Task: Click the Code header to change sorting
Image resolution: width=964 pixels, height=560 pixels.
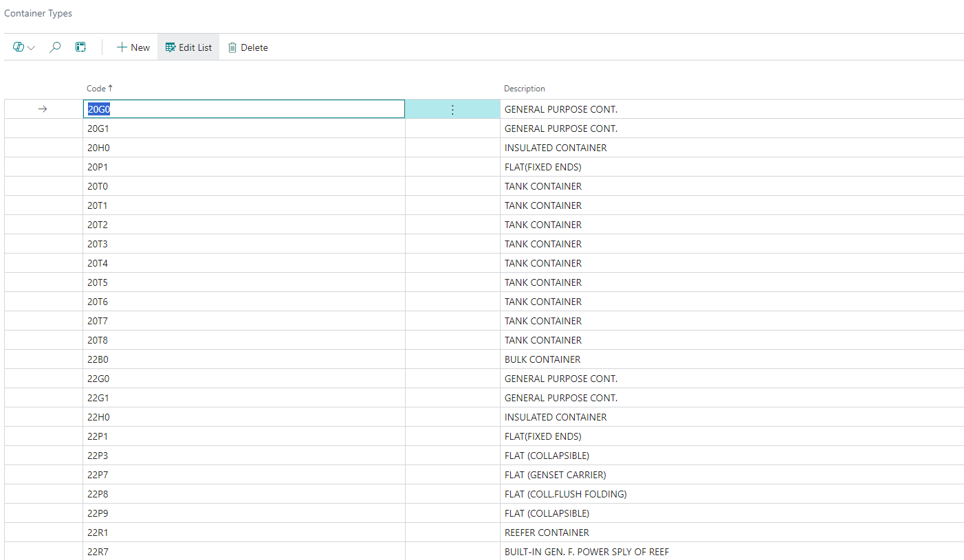Action: point(95,88)
